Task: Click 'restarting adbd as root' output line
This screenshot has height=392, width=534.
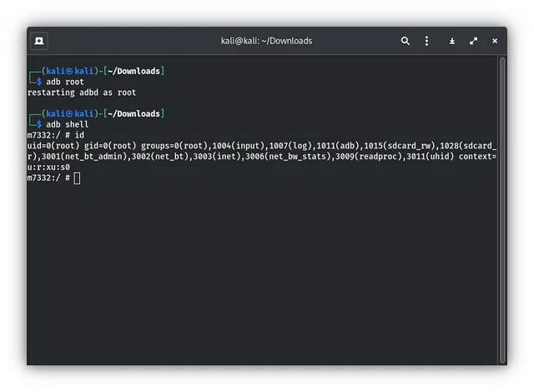Action: (81, 93)
